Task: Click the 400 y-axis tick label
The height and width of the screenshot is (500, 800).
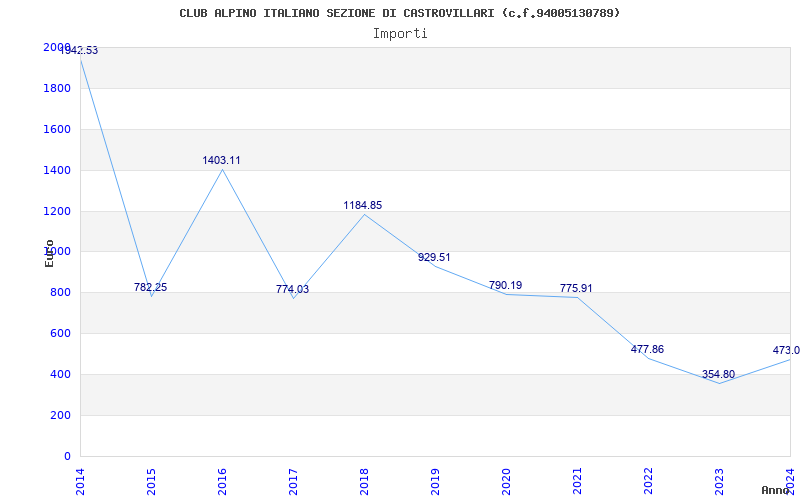Action: [x=61, y=374]
